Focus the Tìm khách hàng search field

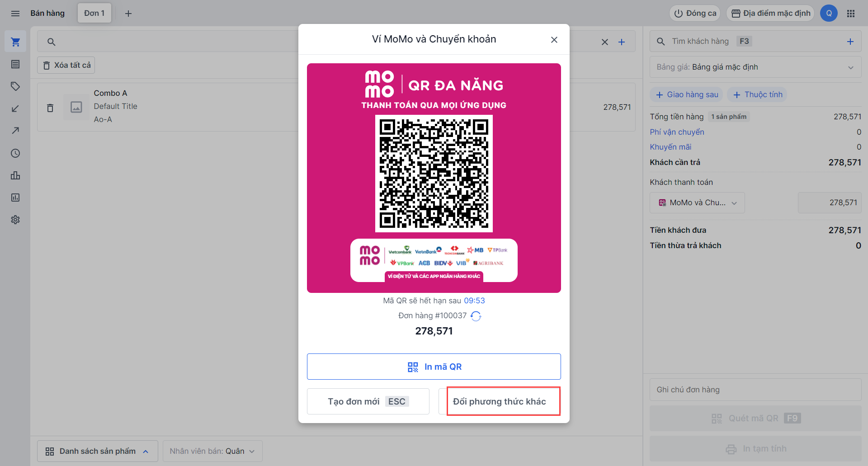click(x=755, y=42)
